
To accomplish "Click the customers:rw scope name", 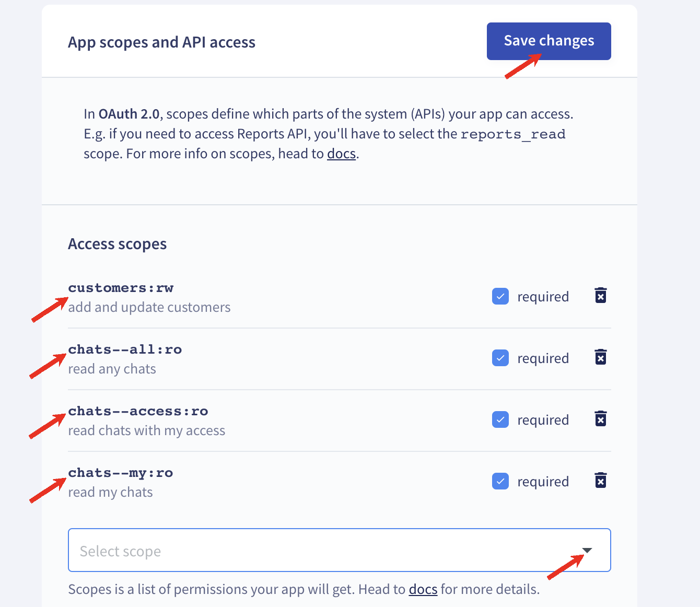I will [x=121, y=288].
